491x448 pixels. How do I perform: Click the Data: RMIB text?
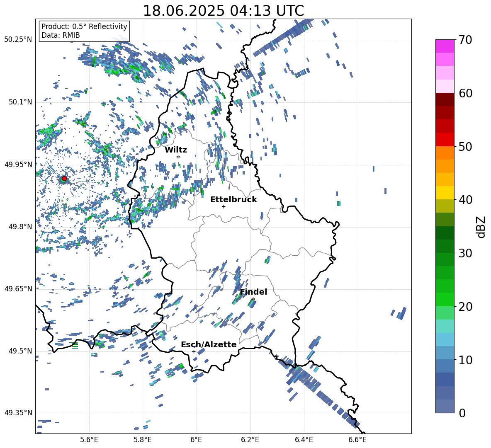[x=61, y=35]
